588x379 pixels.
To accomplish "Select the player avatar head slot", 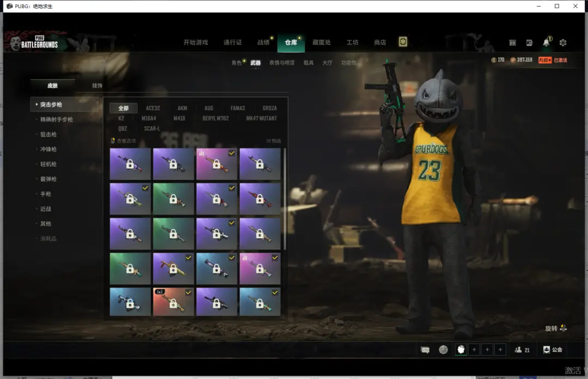I will (x=461, y=350).
